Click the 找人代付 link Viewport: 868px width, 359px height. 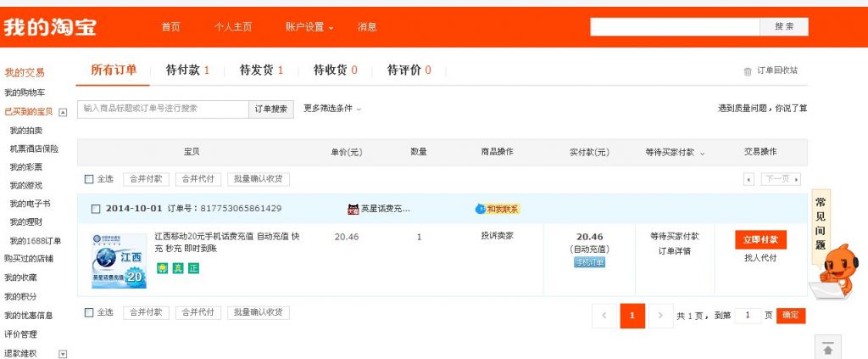[x=760, y=258]
